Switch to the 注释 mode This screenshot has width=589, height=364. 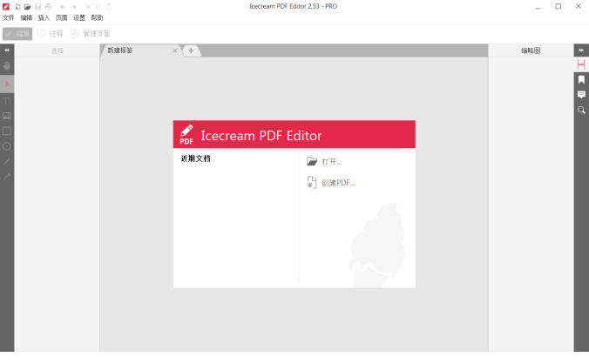coord(51,34)
